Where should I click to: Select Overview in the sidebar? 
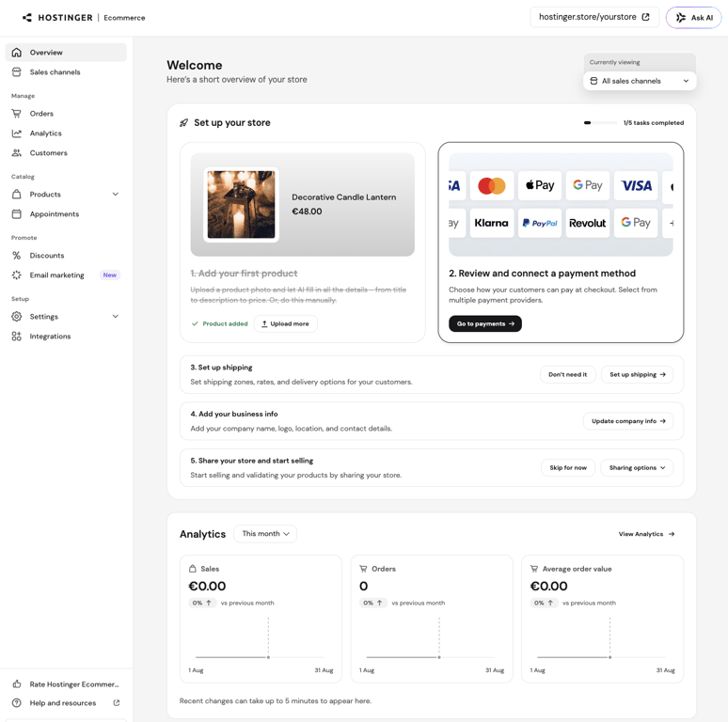pos(66,53)
